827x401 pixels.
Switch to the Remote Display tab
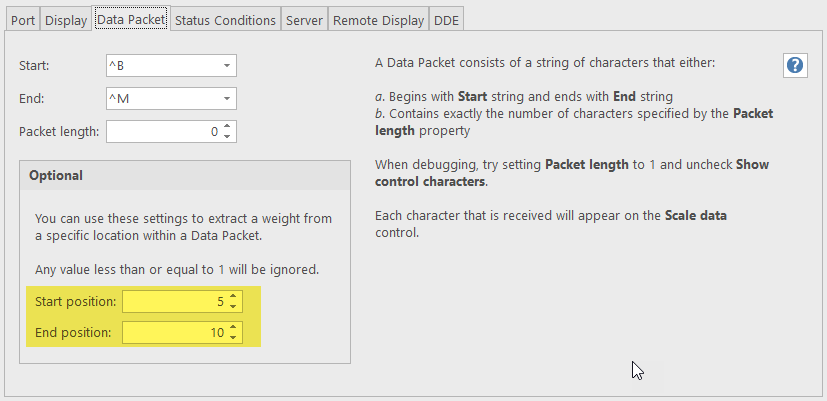coord(379,19)
